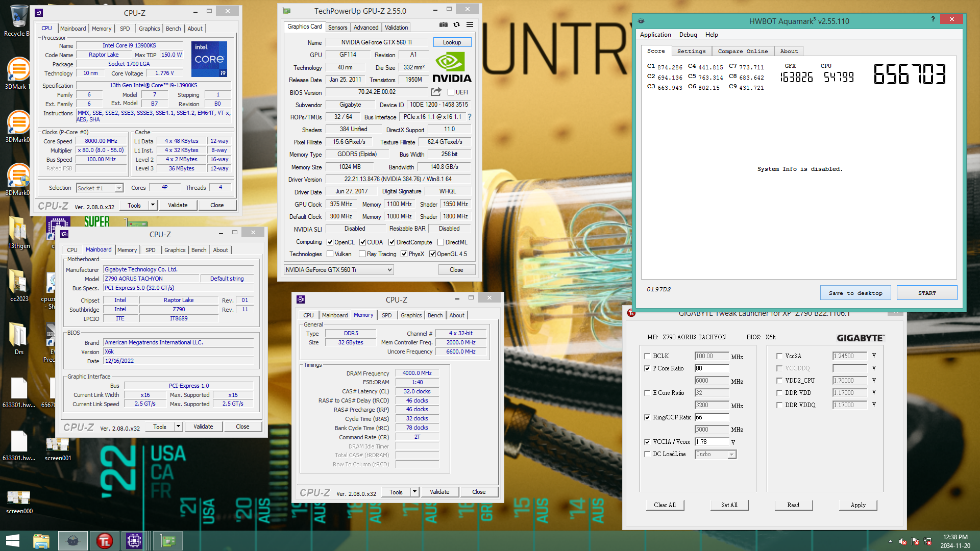Click the VCCIA / Vcore voltage field

712,442
